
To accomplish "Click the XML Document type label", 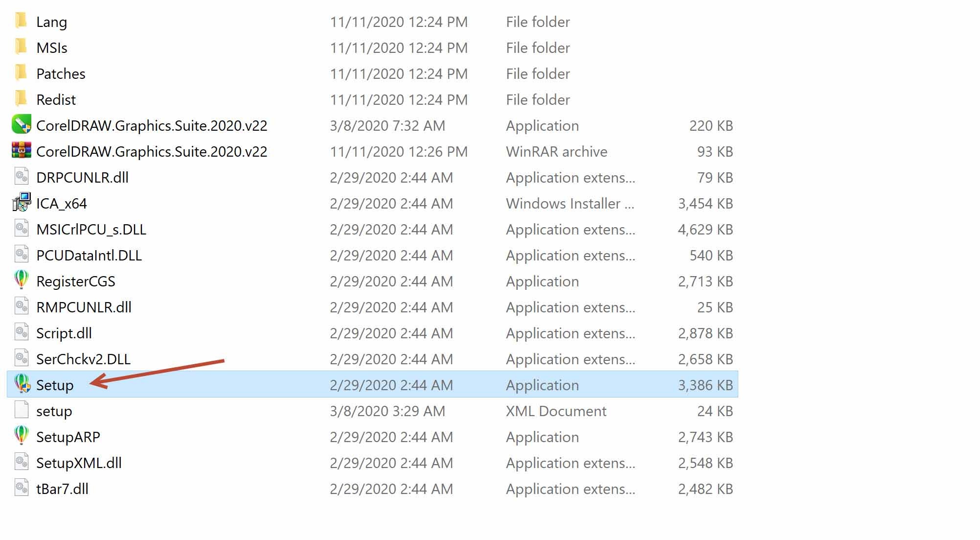I will (x=556, y=411).
